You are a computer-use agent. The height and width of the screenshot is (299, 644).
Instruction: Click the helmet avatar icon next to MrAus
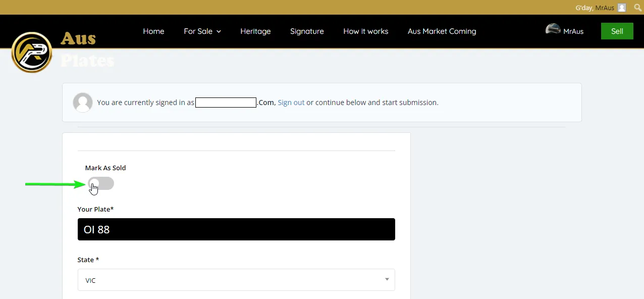(553, 29)
